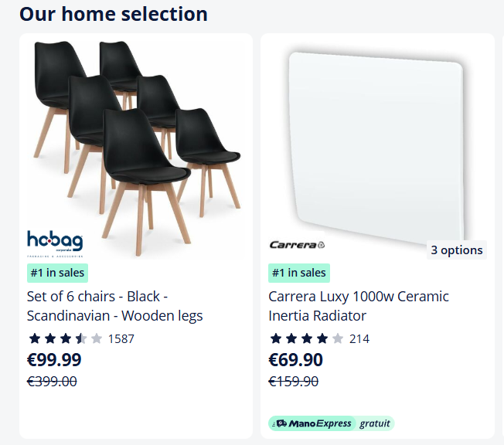Viewport: 504px width, 445px height.
Task: Click the €99.99 chair price
Action: [x=54, y=360]
